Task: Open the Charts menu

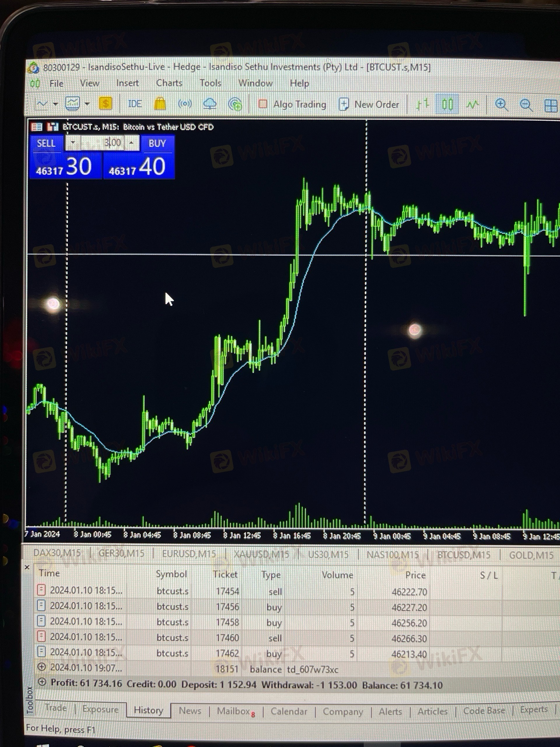Action: point(169,83)
